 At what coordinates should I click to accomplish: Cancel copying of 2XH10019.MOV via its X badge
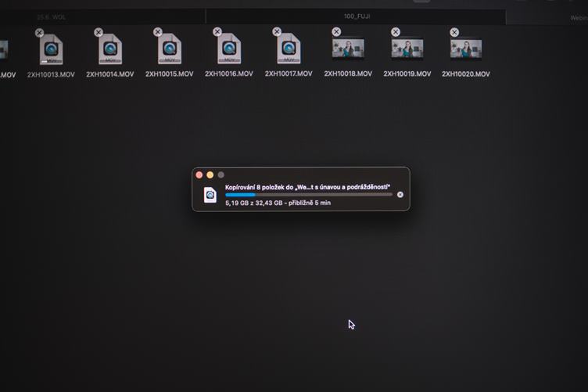pos(396,32)
